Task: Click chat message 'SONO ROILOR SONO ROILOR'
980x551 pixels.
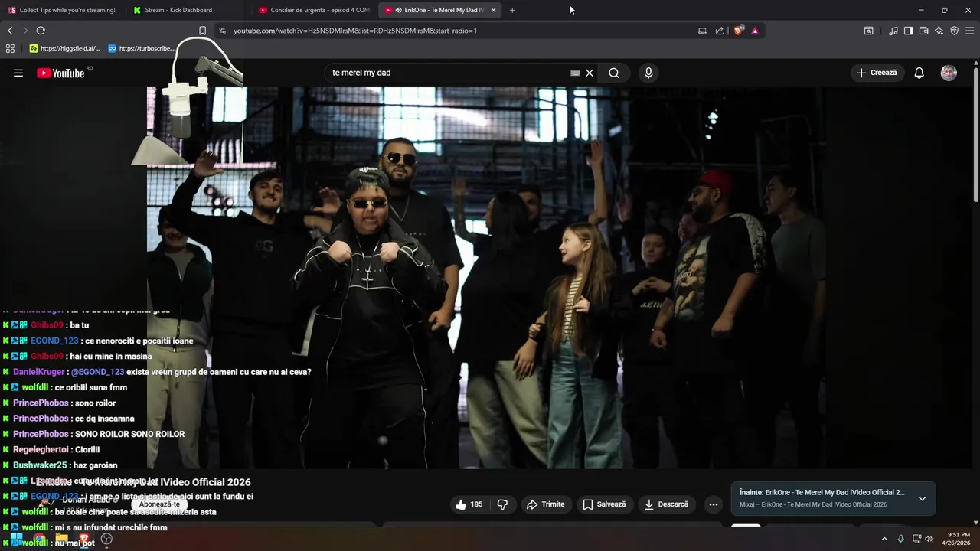Action: [129, 434]
